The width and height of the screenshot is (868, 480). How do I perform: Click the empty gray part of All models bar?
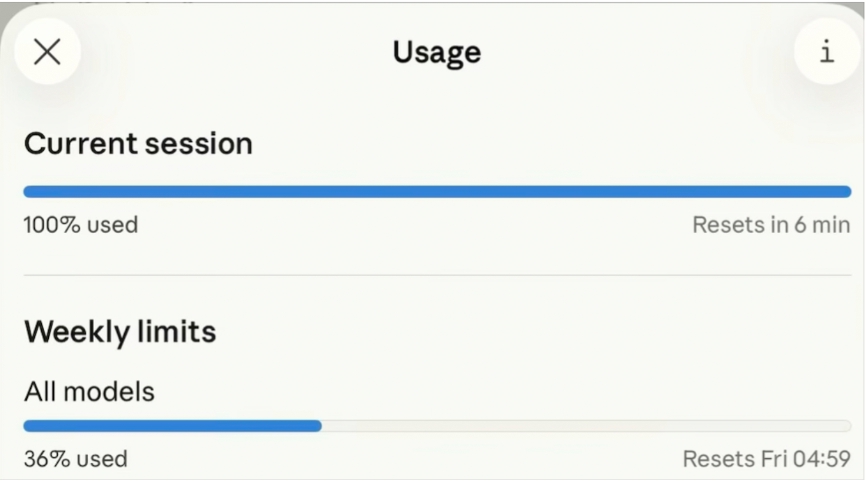586,426
